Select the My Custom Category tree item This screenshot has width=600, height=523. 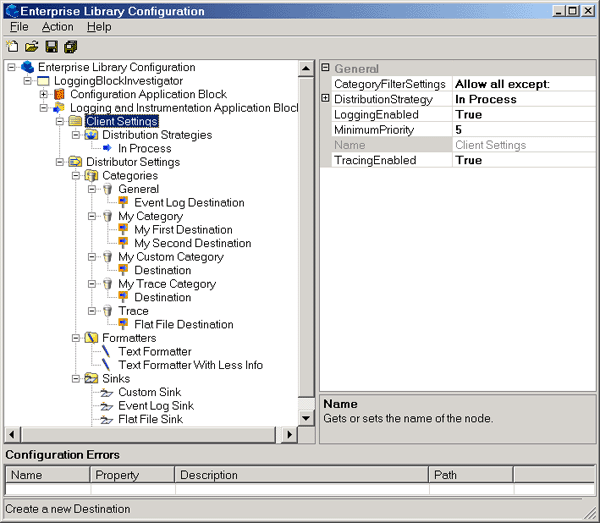171,257
